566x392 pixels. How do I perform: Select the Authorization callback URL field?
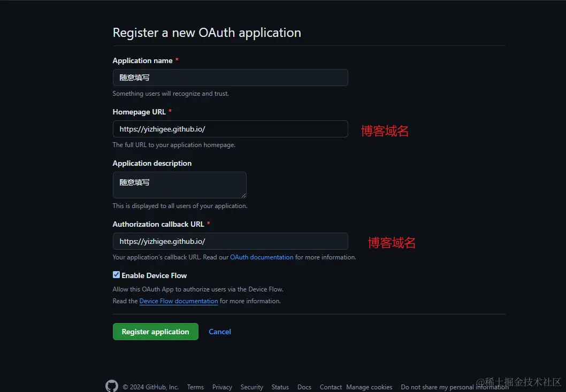[230, 241]
